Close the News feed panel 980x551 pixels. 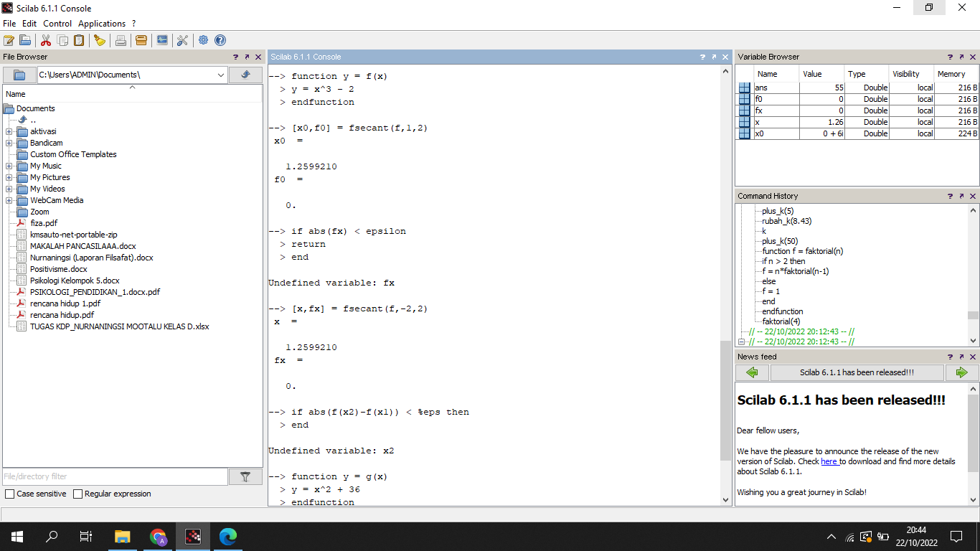coord(973,357)
